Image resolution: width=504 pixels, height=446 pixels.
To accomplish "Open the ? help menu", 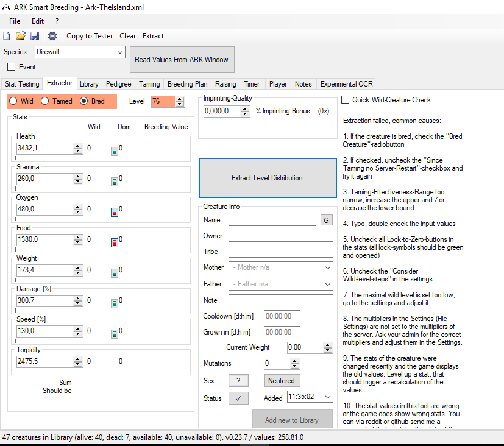I will (x=57, y=21).
